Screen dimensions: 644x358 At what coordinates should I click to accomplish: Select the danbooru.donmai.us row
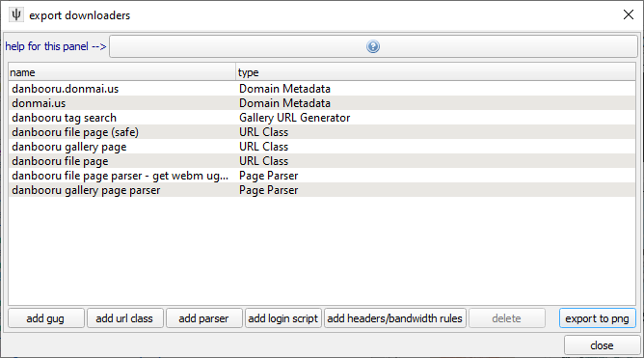click(322, 89)
